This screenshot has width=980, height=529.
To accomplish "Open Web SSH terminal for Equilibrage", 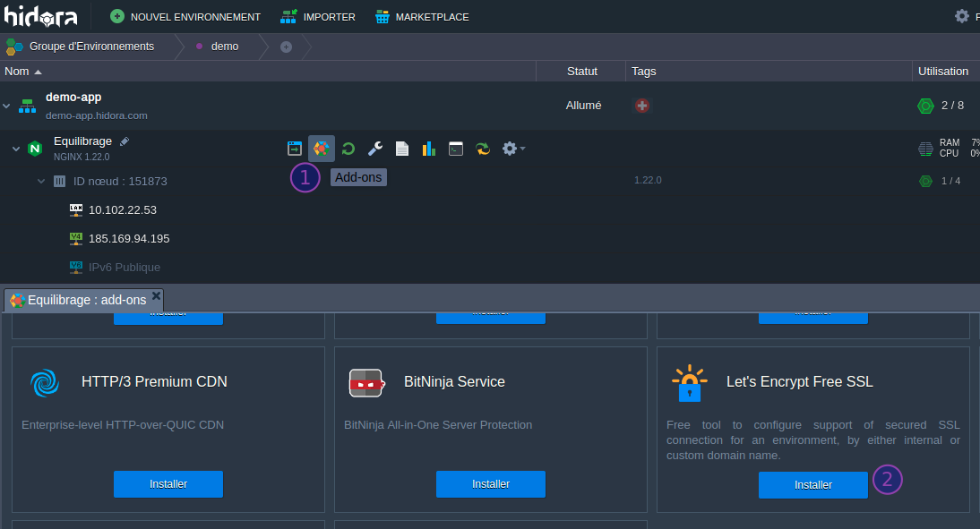I will [456, 149].
